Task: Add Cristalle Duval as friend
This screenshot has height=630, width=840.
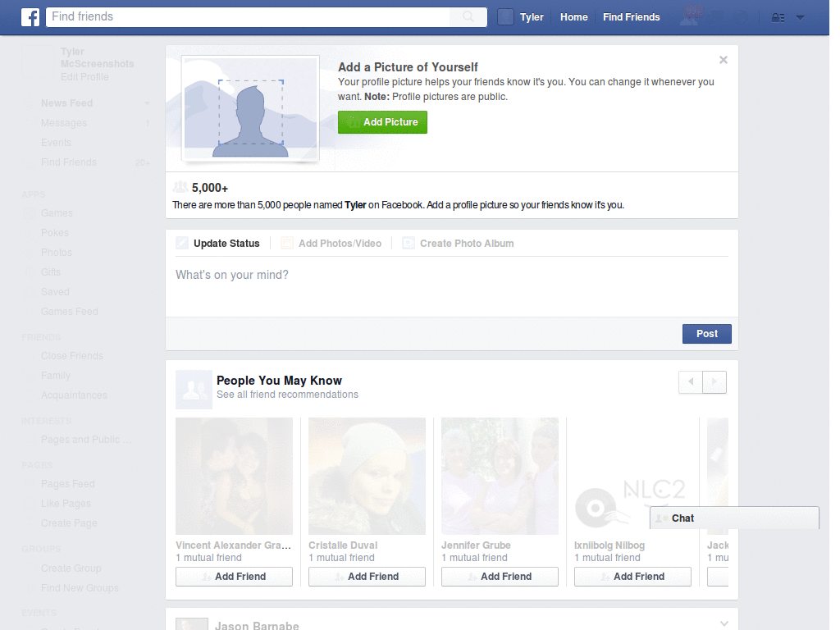Action: click(x=367, y=577)
